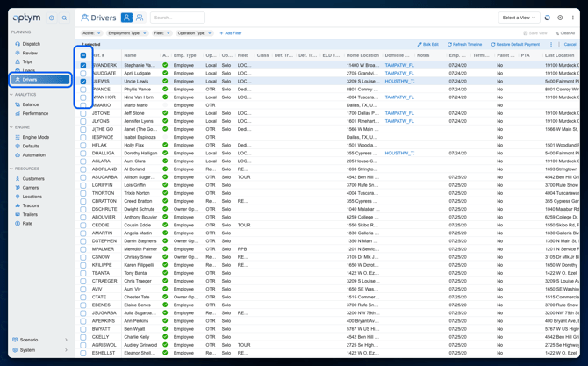Collapse the Resources sidebar section
The image size is (588, 366).
[11, 169]
